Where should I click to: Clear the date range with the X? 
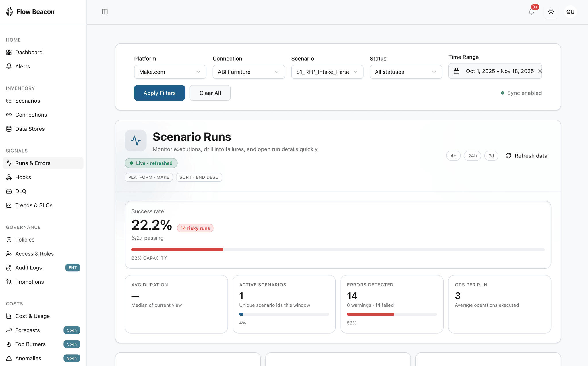pos(540,71)
